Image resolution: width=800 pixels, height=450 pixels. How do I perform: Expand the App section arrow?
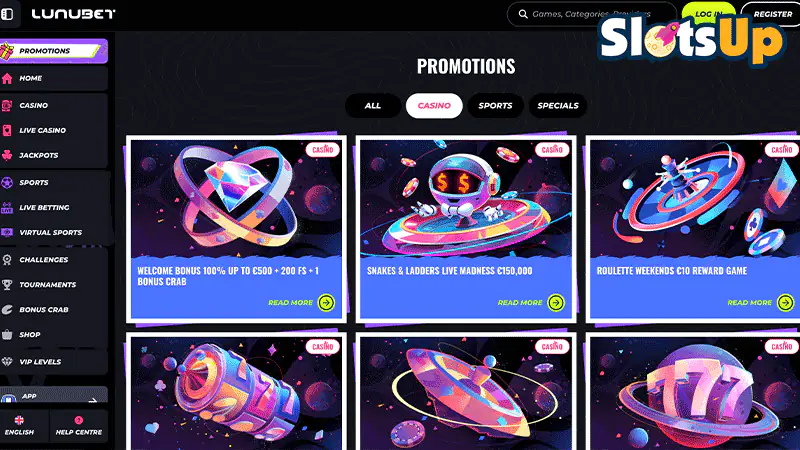[x=92, y=400]
